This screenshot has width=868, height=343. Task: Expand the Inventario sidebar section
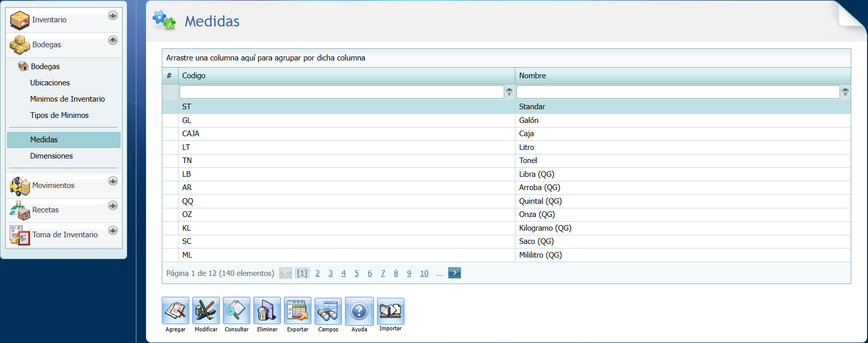(x=113, y=15)
